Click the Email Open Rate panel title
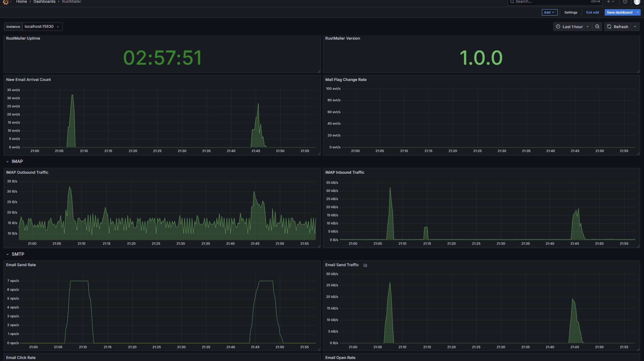Screen dimensions: 644x361 click(x=340, y=358)
